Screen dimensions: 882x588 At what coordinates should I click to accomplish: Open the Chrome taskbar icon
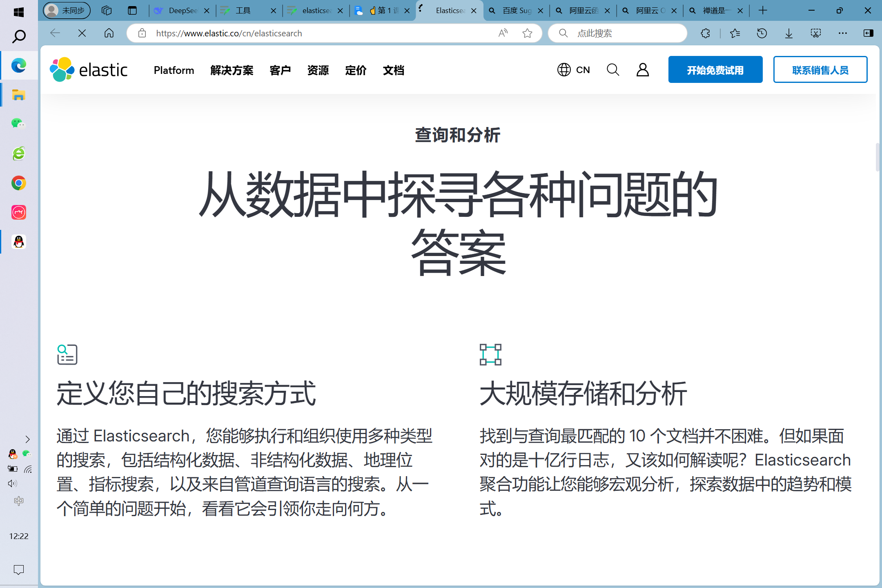pos(19,183)
